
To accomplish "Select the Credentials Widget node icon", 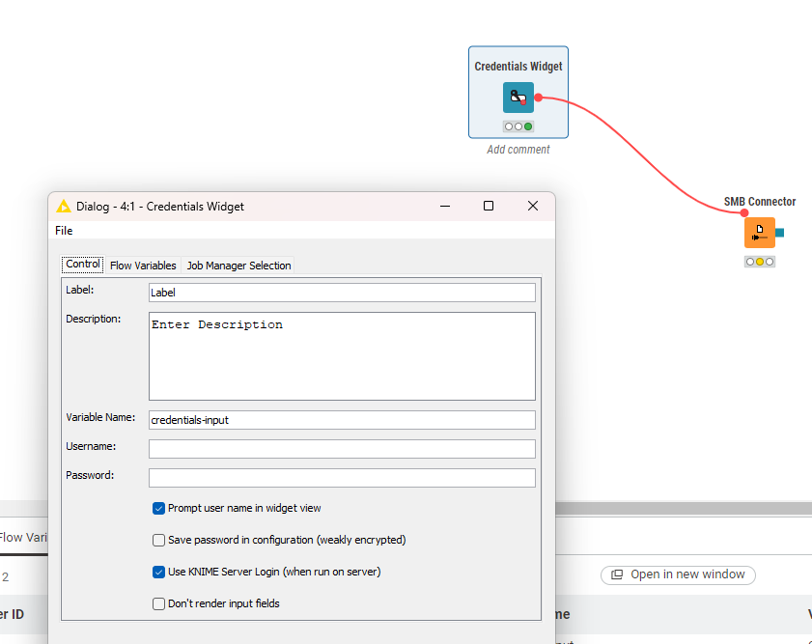I will pos(518,98).
